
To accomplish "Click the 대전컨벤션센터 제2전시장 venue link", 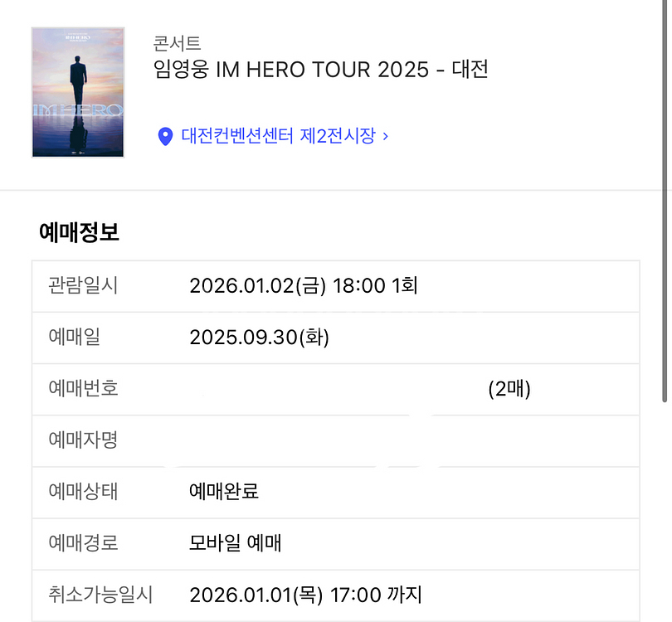I will click(278, 135).
